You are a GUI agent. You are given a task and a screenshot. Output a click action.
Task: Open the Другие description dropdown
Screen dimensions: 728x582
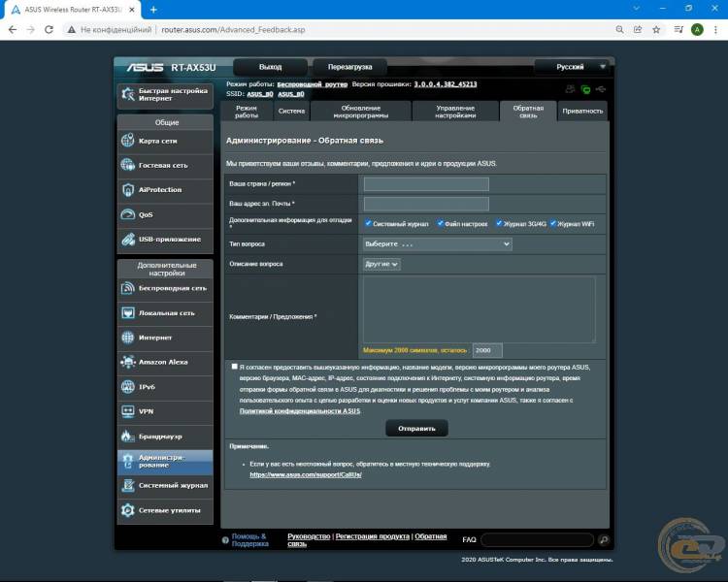point(381,264)
